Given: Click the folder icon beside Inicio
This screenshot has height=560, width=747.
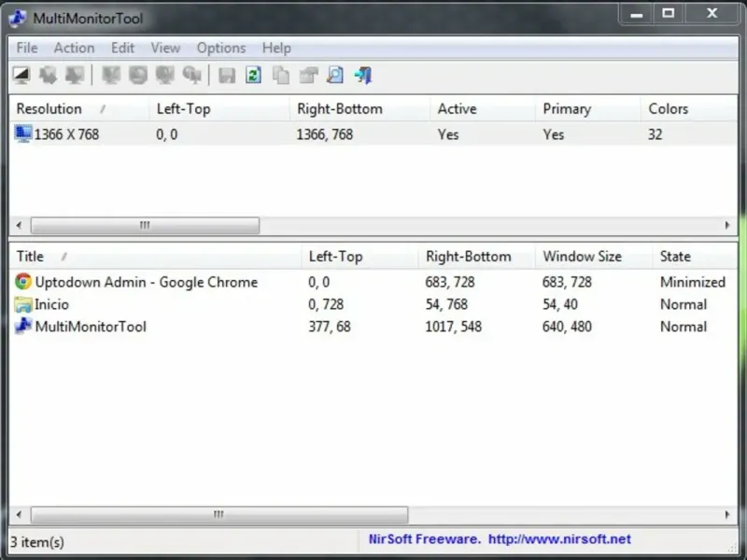Looking at the screenshot, I should click(x=22, y=304).
